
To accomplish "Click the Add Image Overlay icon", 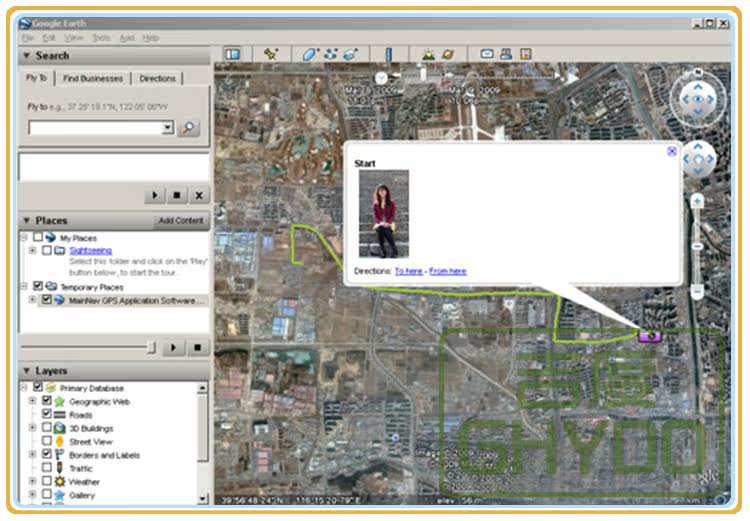I will coord(351,55).
